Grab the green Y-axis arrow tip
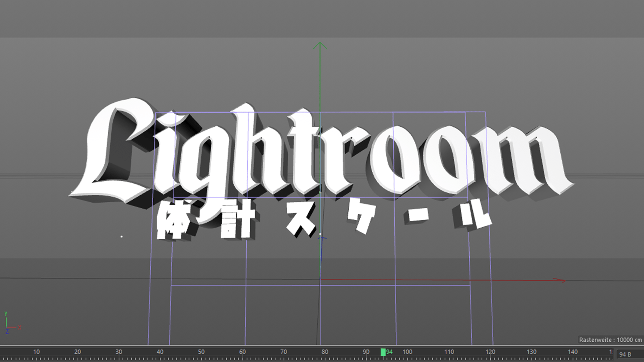This screenshot has height=362, width=644. [320, 45]
